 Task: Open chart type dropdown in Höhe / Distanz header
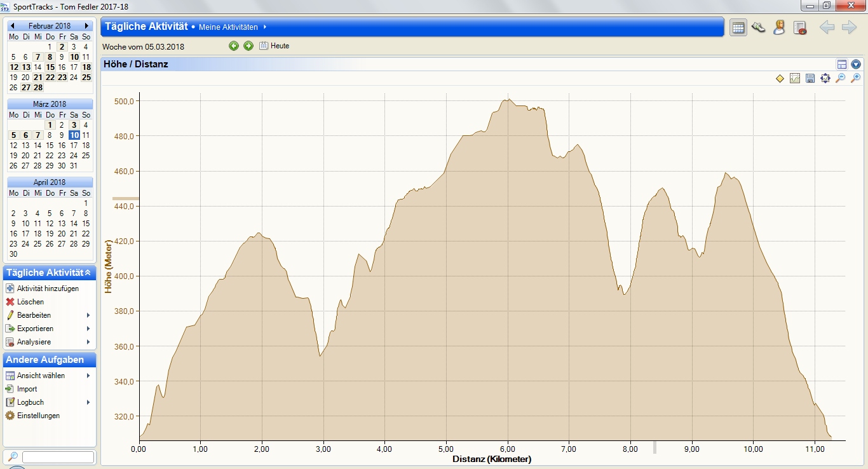[856, 64]
